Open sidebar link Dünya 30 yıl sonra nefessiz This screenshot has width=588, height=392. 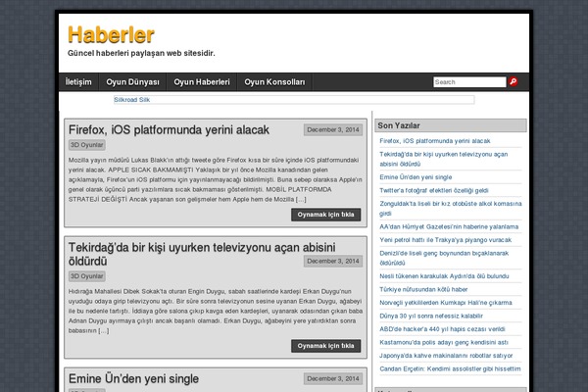[431, 316]
